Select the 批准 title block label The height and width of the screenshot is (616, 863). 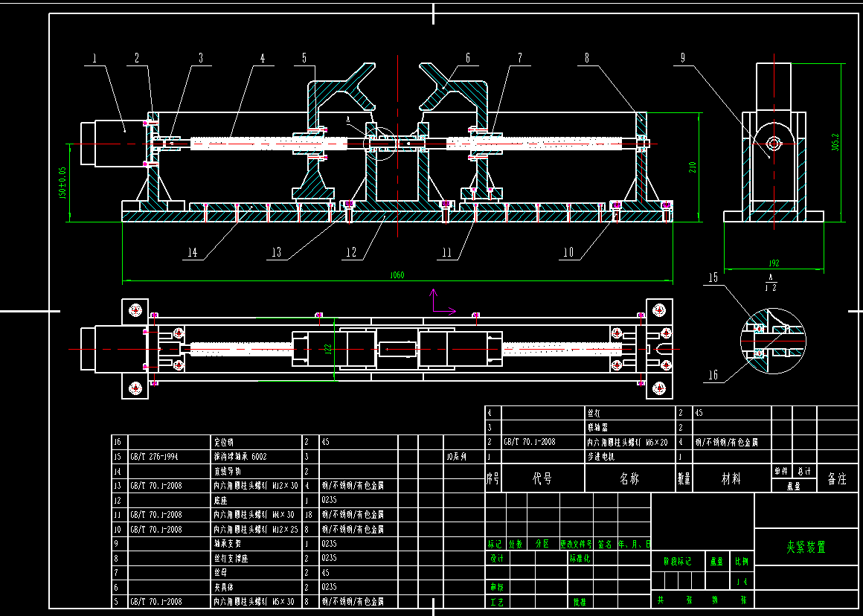coord(580,602)
